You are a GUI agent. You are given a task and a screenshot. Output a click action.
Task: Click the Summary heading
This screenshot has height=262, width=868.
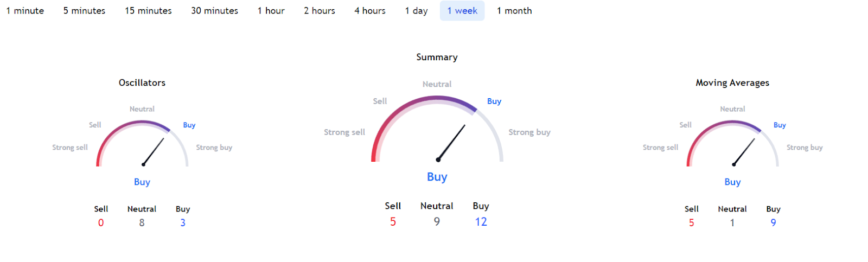tap(437, 57)
